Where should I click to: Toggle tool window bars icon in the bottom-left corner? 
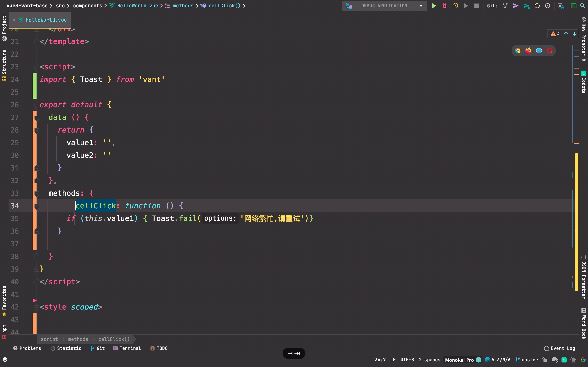[x=5, y=359]
